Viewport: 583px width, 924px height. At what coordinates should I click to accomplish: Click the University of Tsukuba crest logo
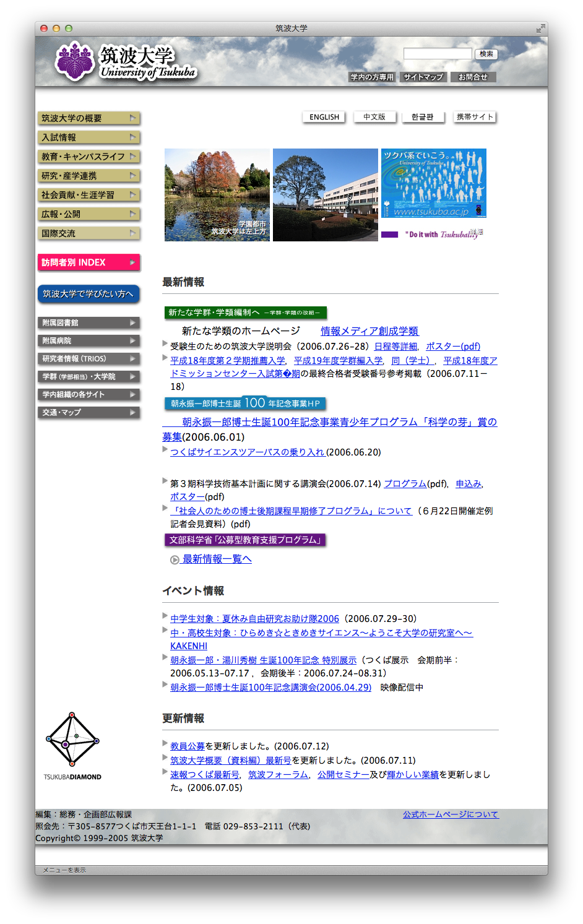tap(75, 61)
